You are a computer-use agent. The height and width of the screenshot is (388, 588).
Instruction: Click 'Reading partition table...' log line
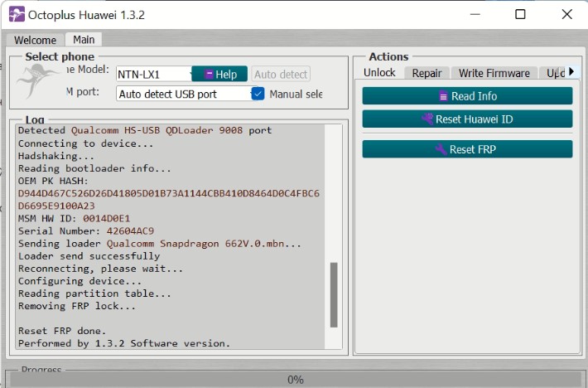pos(94,293)
